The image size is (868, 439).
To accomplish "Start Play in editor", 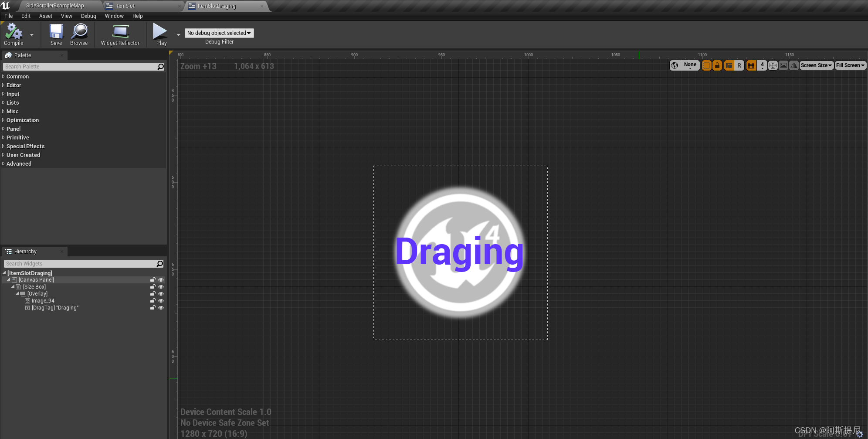I will [161, 34].
